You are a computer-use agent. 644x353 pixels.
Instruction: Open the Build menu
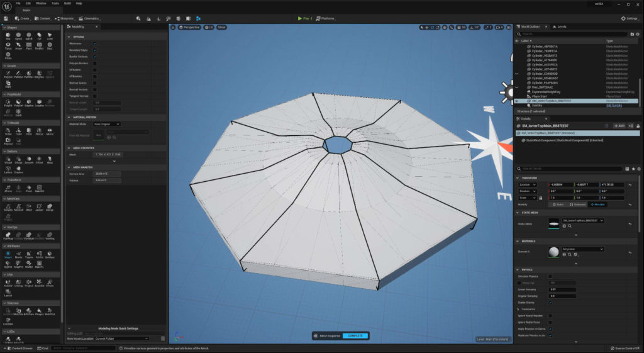coord(67,3)
